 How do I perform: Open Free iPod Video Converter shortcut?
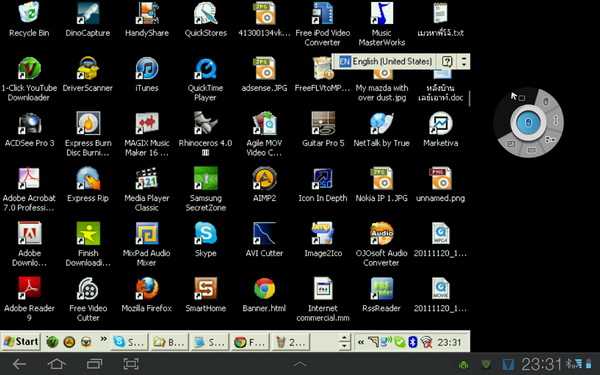323,24
